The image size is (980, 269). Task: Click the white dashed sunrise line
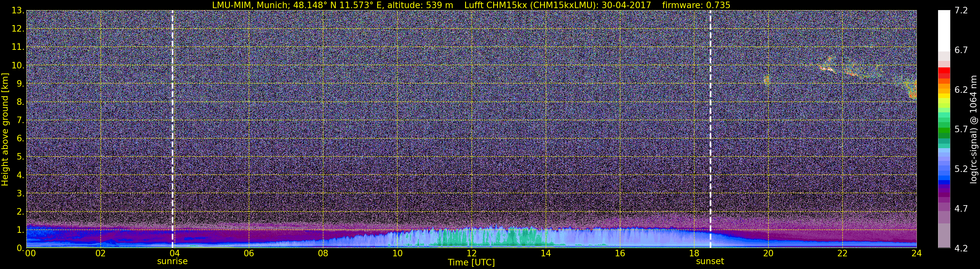172,129
